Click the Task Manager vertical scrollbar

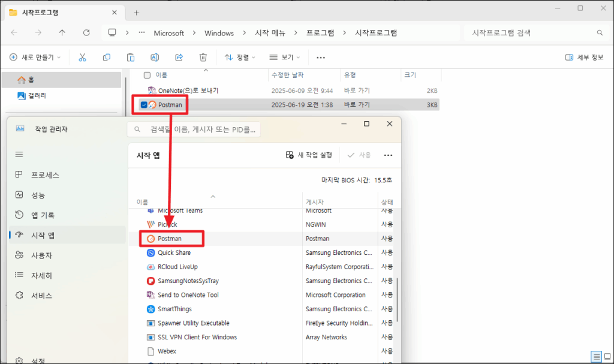coord(398,300)
